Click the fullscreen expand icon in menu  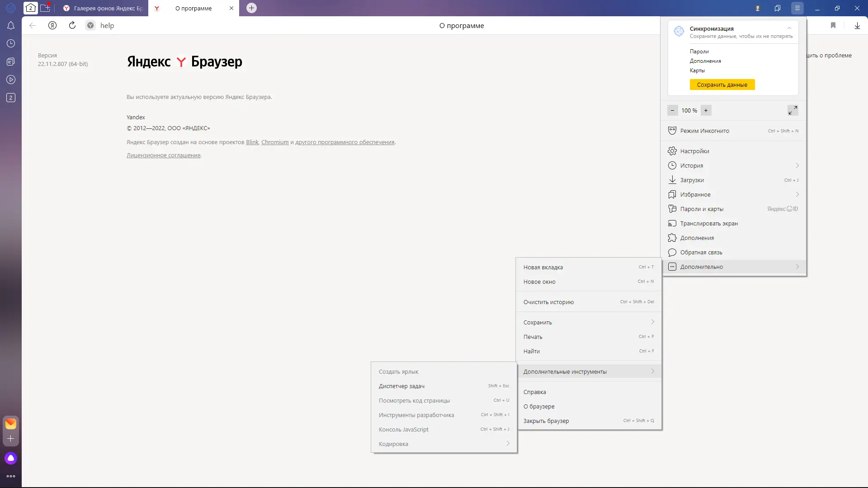pos(793,110)
